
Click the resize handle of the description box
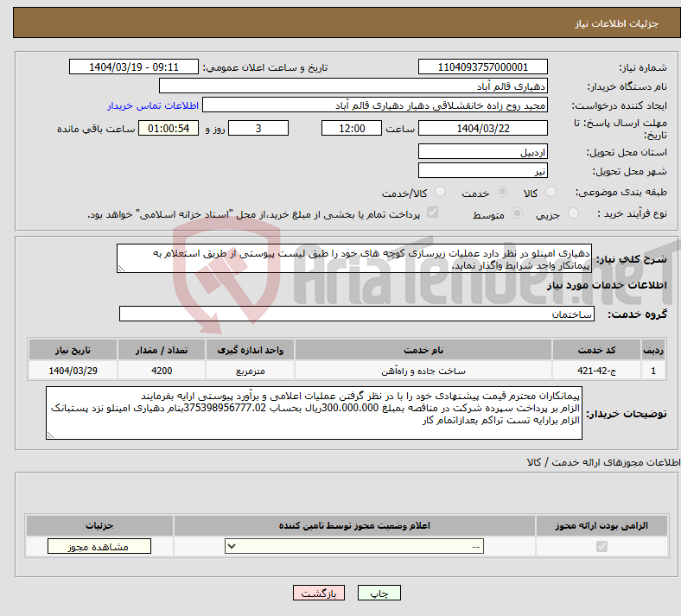pos(121,269)
